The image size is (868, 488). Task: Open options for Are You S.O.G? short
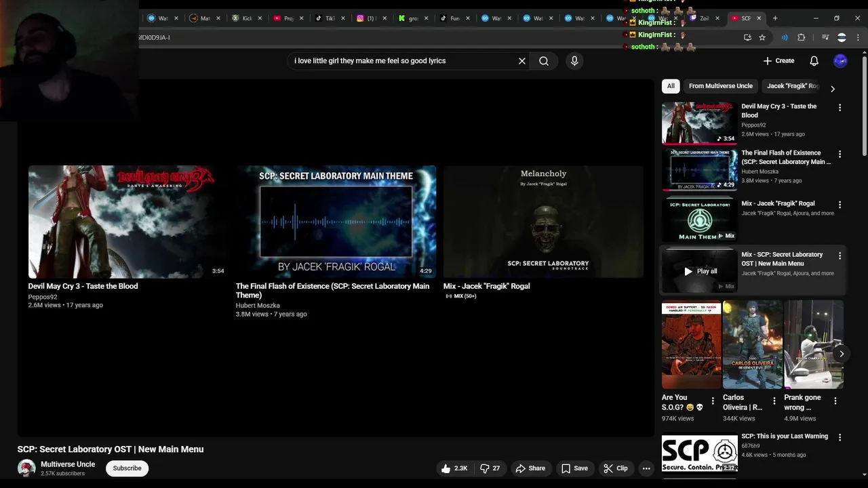click(713, 401)
